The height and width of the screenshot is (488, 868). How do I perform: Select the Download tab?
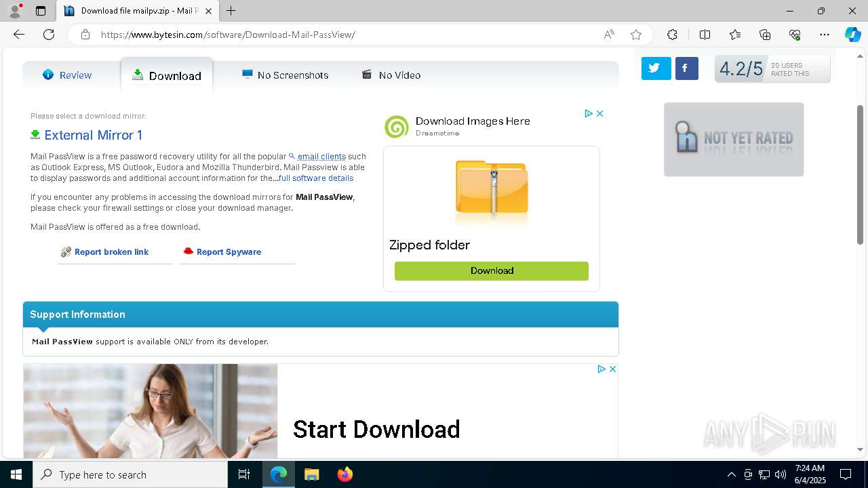[x=167, y=75]
